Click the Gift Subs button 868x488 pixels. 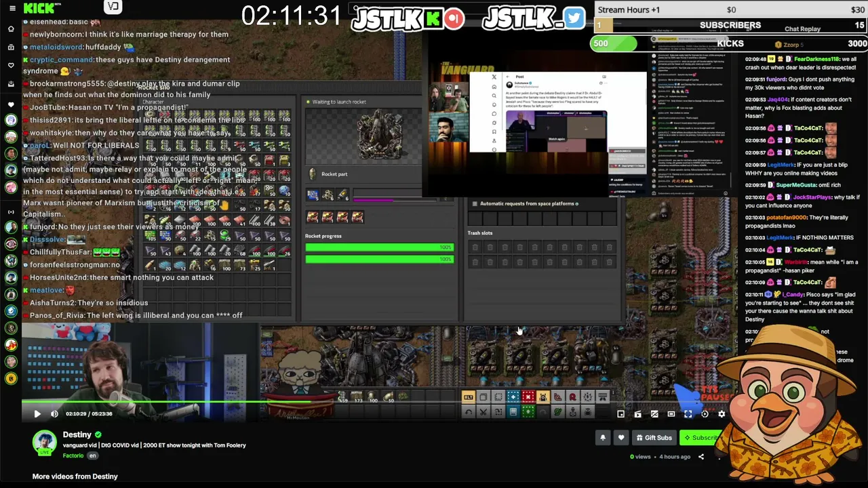(654, 438)
